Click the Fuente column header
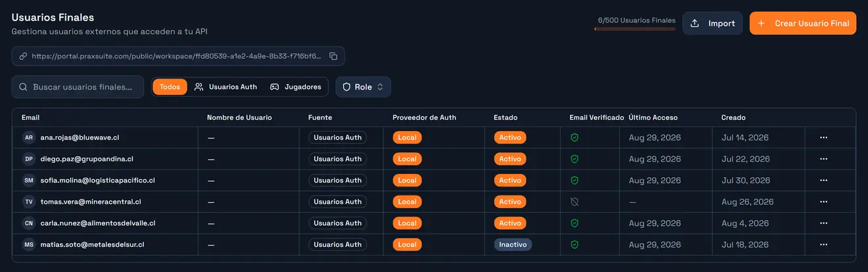 pos(320,117)
